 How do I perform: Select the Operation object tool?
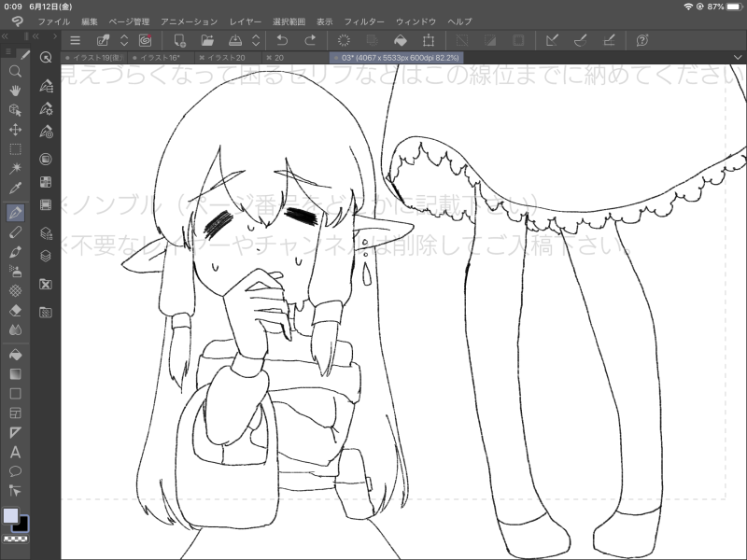pyautogui.click(x=15, y=110)
